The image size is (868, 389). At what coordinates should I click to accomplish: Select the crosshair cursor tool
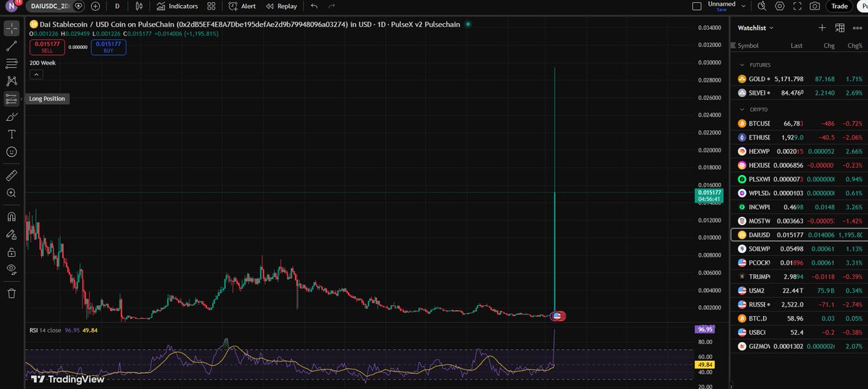pos(12,29)
